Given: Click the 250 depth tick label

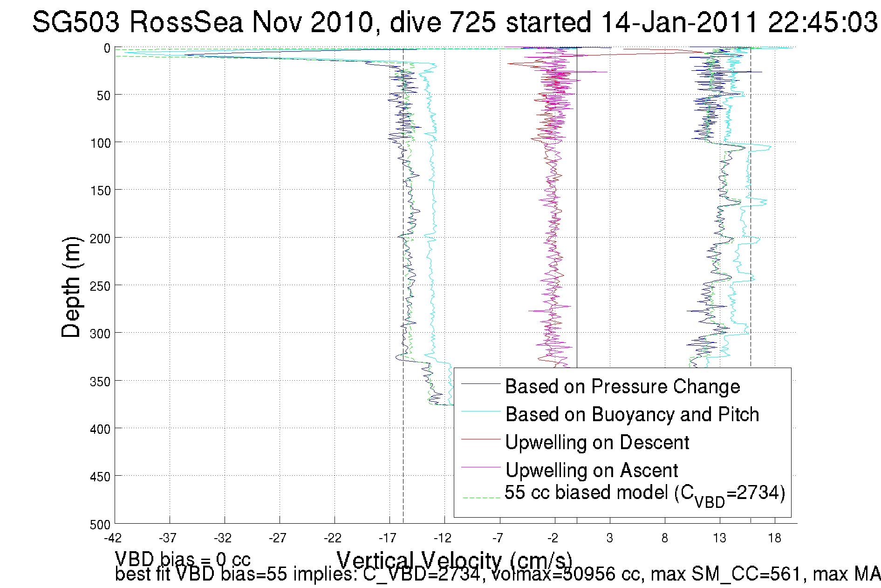Looking at the screenshot, I should [x=100, y=286].
